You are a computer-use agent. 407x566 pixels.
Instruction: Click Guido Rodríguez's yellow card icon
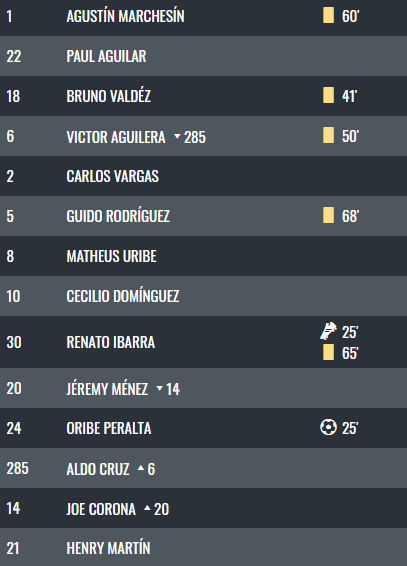pyautogui.click(x=328, y=215)
